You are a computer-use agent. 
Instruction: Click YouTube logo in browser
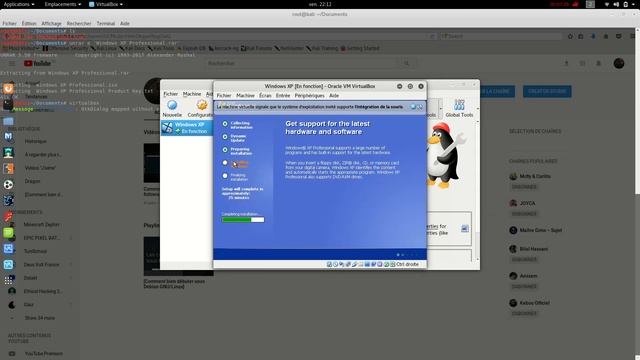coord(37,63)
